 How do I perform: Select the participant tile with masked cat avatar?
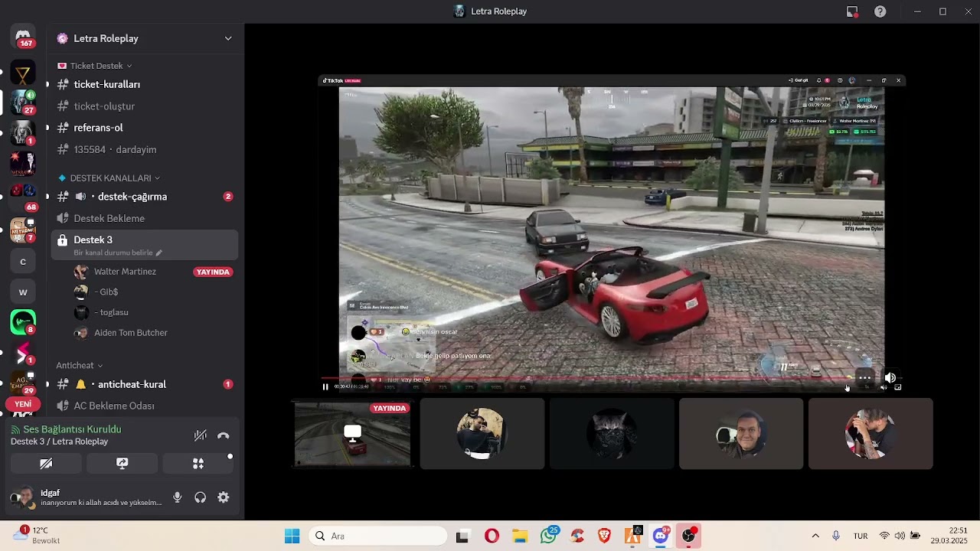tap(611, 434)
